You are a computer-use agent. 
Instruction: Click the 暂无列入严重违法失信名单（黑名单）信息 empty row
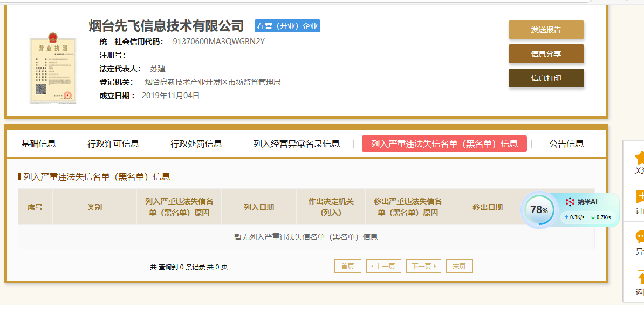pos(306,236)
